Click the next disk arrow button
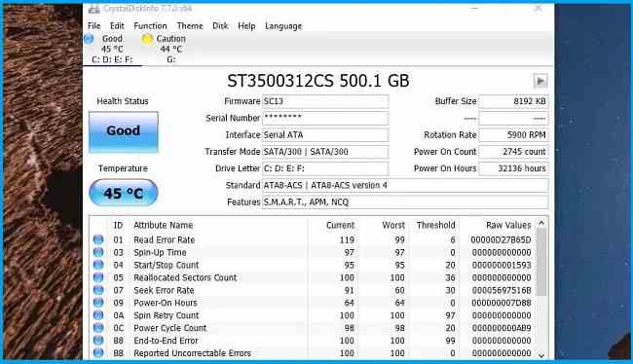 540,81
